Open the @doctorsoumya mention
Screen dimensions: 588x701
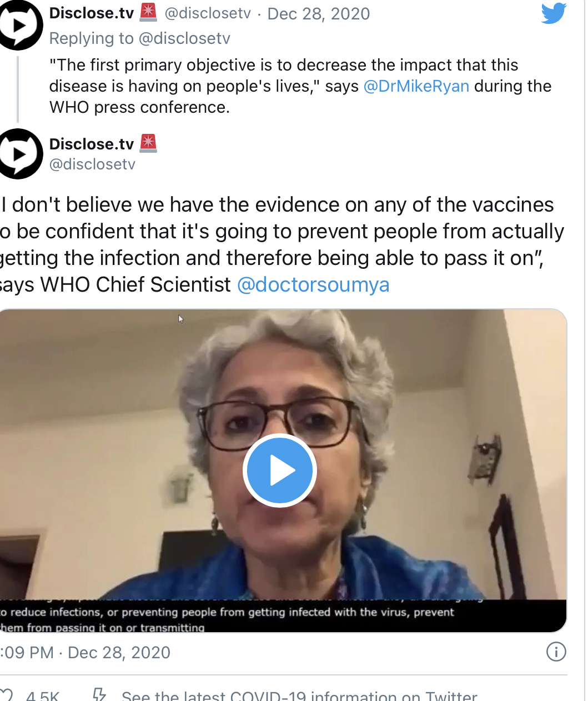(313, 284)
